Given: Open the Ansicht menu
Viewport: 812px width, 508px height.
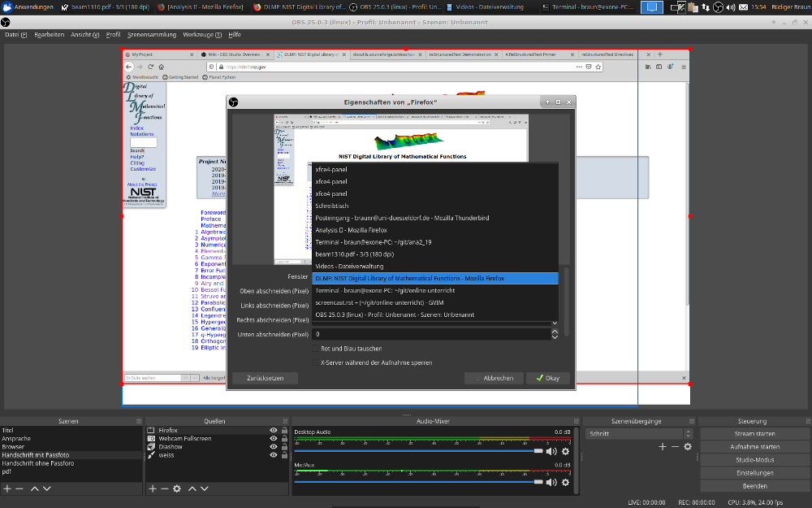Looking at the screenshot, I should tap(85, 35).
